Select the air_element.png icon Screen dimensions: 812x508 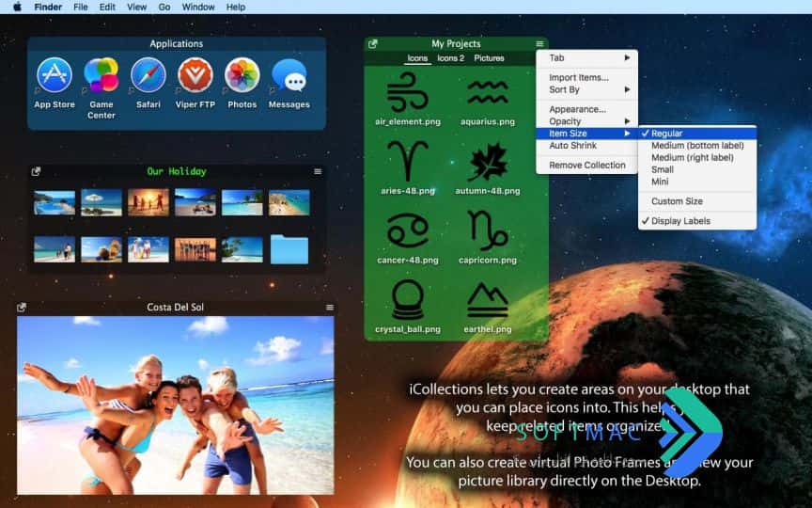point(408,92)
